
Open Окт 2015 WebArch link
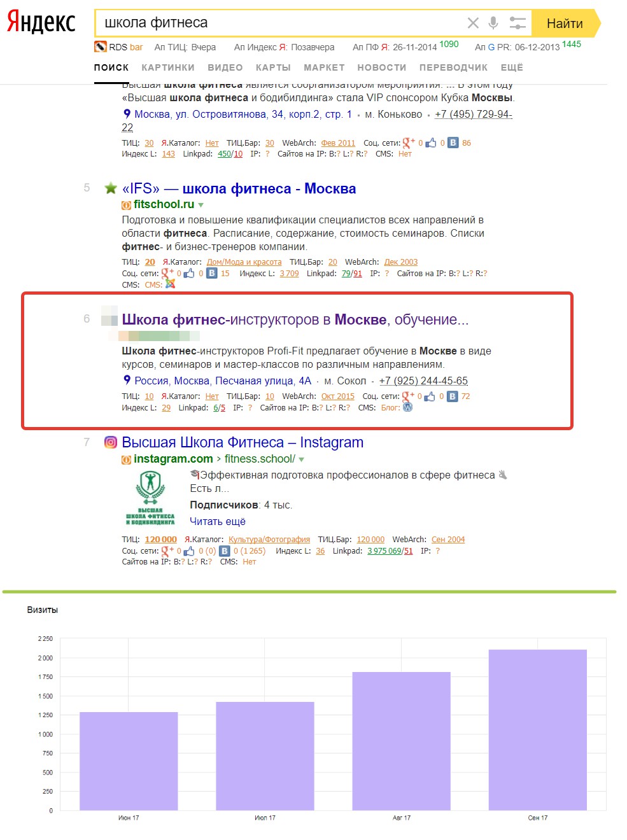tap(337, 396)
